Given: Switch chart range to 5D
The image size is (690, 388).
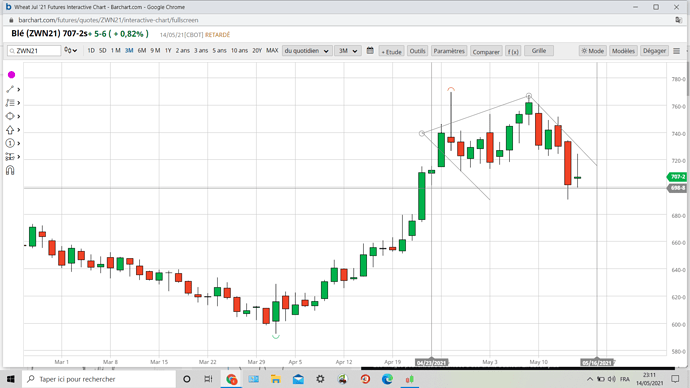Looking at the screenshot, I should click(x=103, y=51).
